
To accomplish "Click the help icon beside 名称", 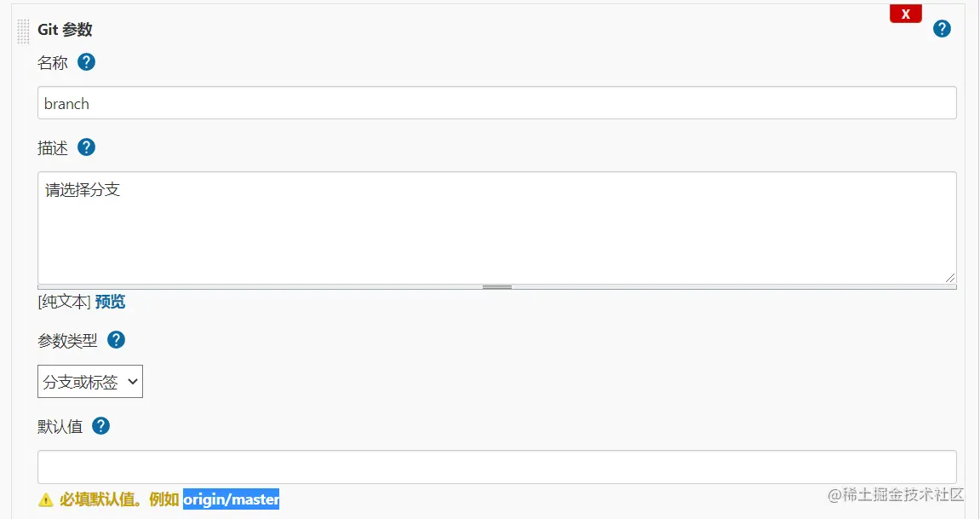I will click(86, 62).
